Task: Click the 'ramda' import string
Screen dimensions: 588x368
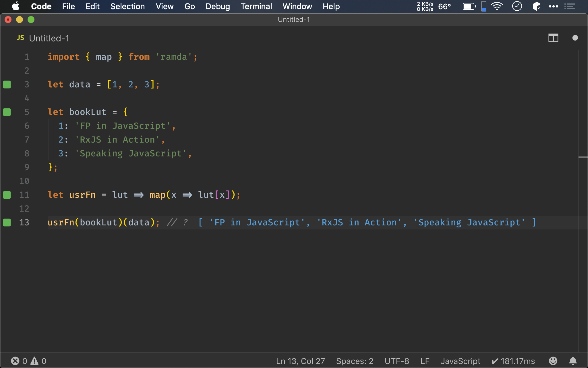Action: pos(174,57)
